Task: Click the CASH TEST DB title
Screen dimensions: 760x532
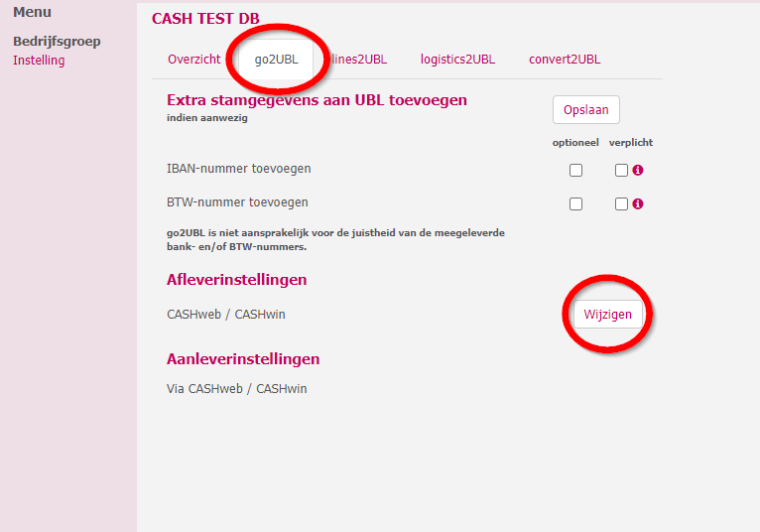Action: coord(205,19)
